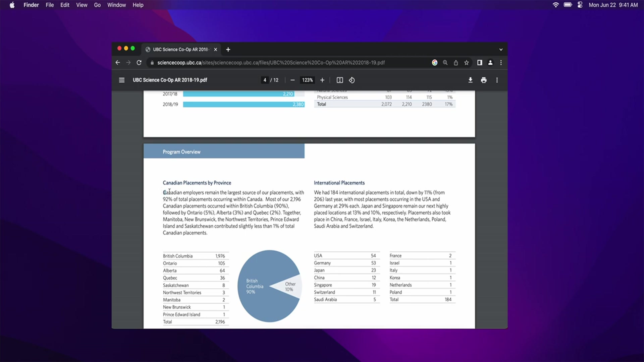
Task: Open Chrome's three-dot menu
Action: pyautogui.click(x=501, y=63)
